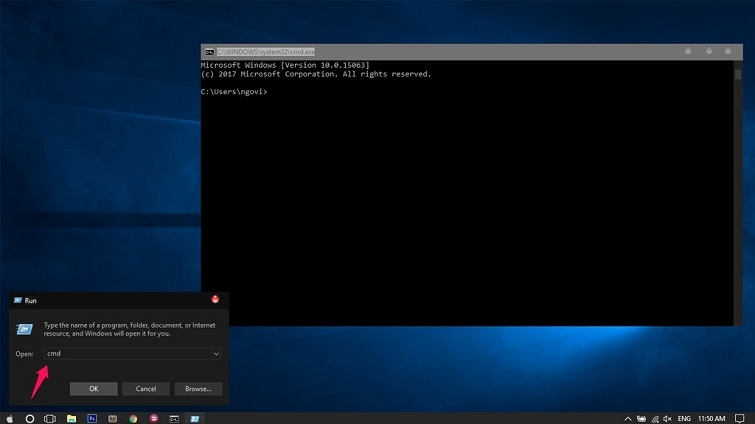Open Cortana search circle icon
This screenshot has width=755, height=424.
[x=30, y=417]
